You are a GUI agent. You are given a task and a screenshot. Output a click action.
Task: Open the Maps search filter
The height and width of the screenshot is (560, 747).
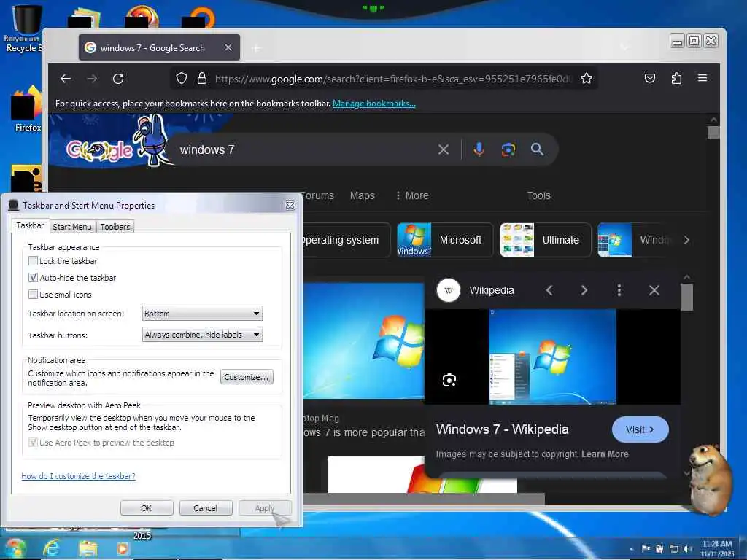(362, 195)
